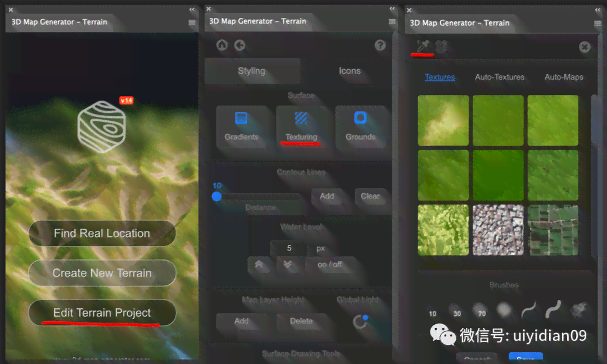This screenshot has height=364, width=607.
Task: Open the Auto-Maps tab
Action: 564,77
